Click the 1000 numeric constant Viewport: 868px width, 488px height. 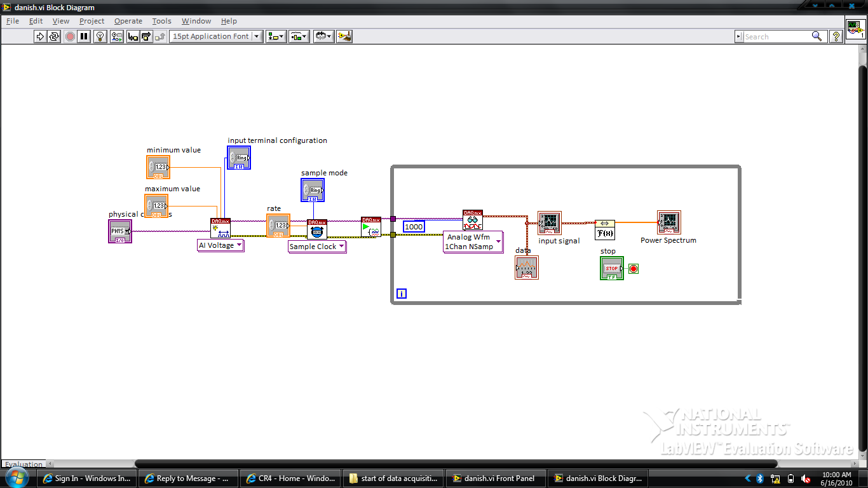tap(414, 227)
